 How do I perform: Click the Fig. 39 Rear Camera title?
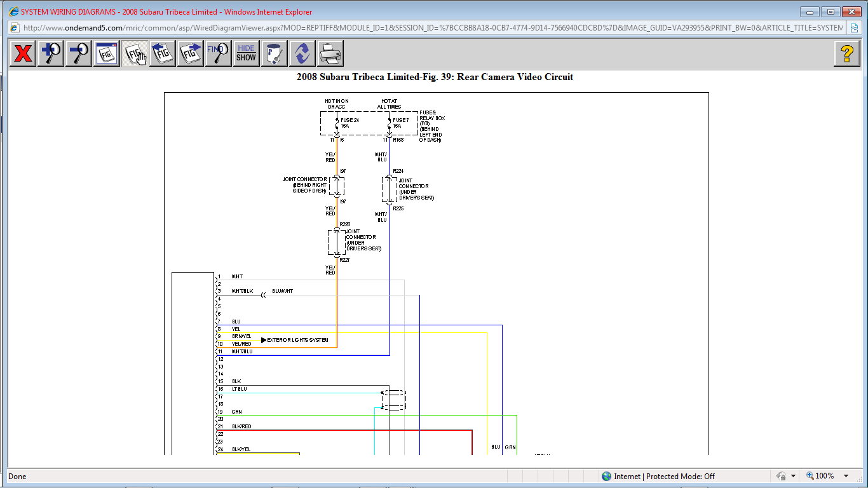coord(435,77)
